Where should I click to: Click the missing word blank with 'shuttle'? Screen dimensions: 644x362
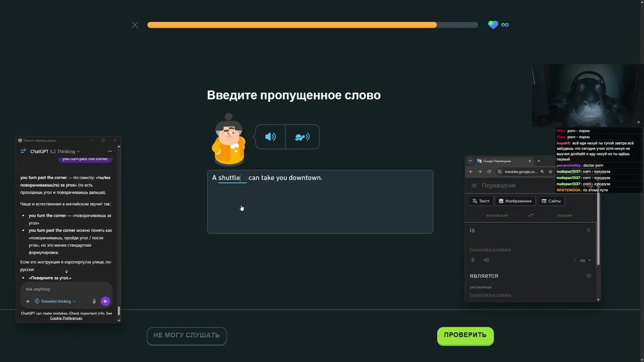click(232, 178)
